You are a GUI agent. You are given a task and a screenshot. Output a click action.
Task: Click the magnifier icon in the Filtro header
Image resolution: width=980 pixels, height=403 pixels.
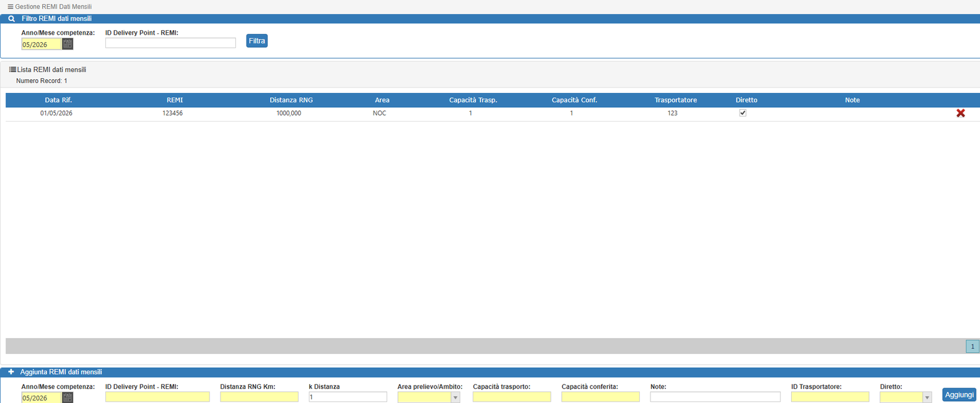[x=11, y=19]
